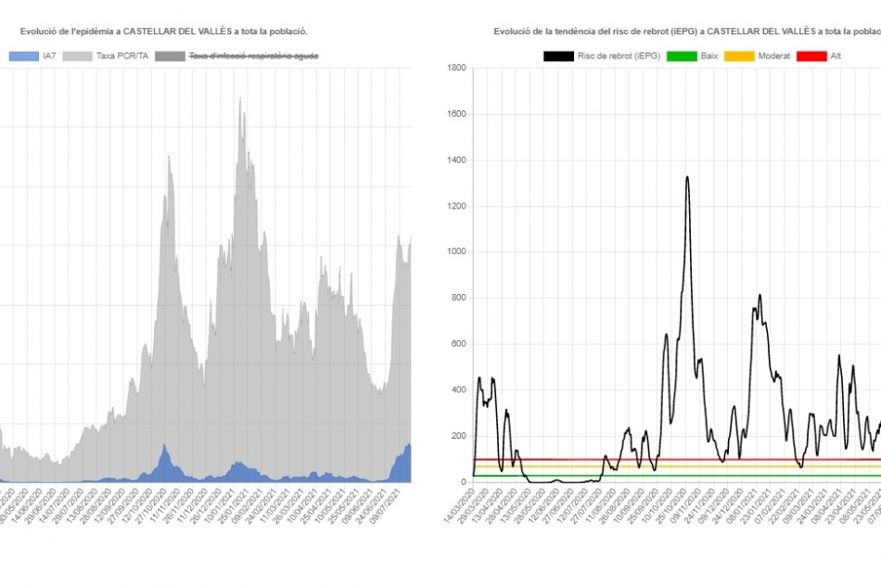This screenshot has width=881, height=588.
Task: Click the 09/11/2020 date on iEPG chart
Action: (685, 505)
